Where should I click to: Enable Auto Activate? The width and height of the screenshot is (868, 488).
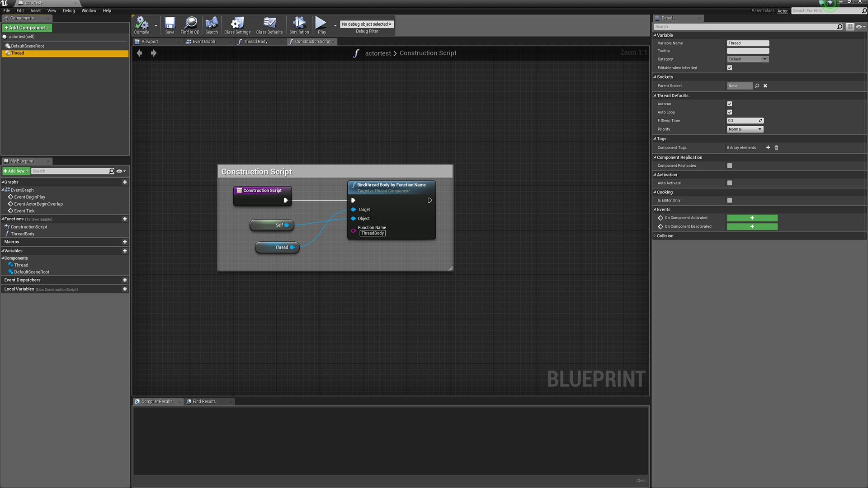(x=729, y=183)
